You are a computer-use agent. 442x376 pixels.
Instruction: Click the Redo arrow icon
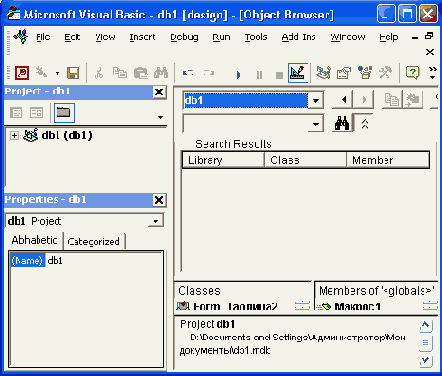click(209, 73)
